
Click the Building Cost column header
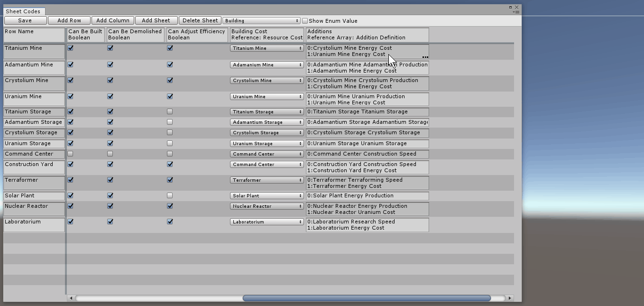pos(267,35)
